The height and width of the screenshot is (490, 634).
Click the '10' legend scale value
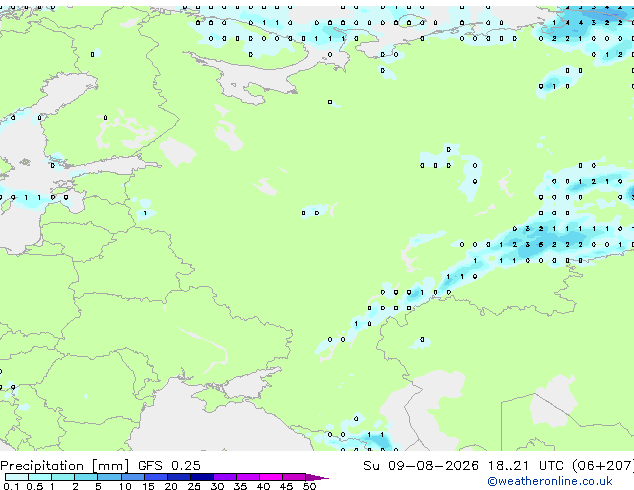(x=125, y=486)
